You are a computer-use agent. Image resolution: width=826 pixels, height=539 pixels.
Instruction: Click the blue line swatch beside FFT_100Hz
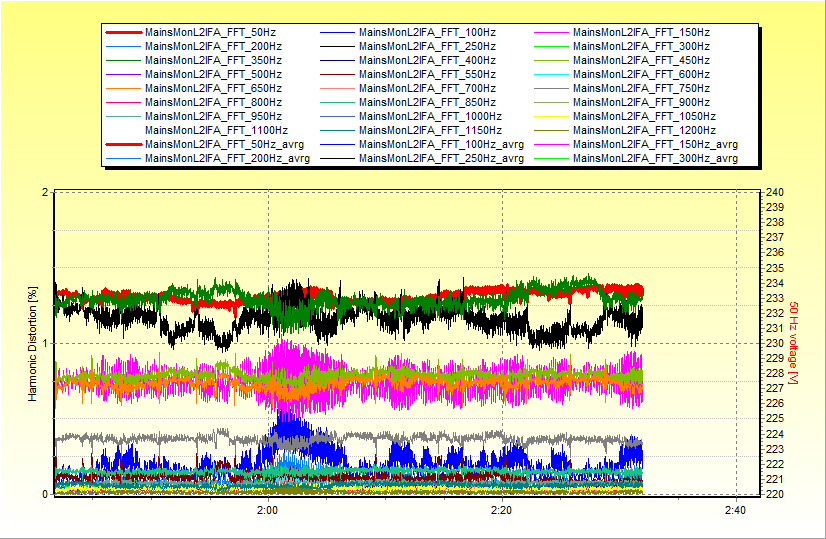(x=338, y=33)
